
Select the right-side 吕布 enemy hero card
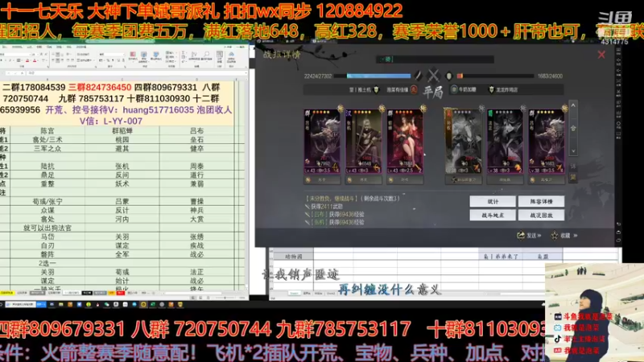[547, 142]
